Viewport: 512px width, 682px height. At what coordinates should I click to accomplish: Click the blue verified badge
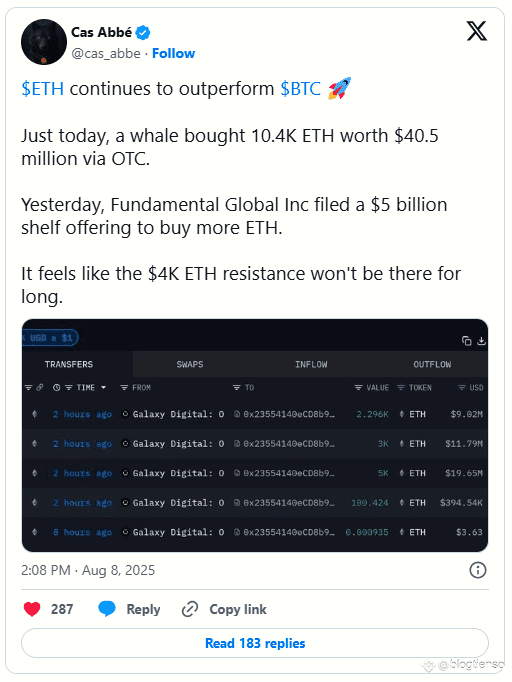click(x=143, y=32)
